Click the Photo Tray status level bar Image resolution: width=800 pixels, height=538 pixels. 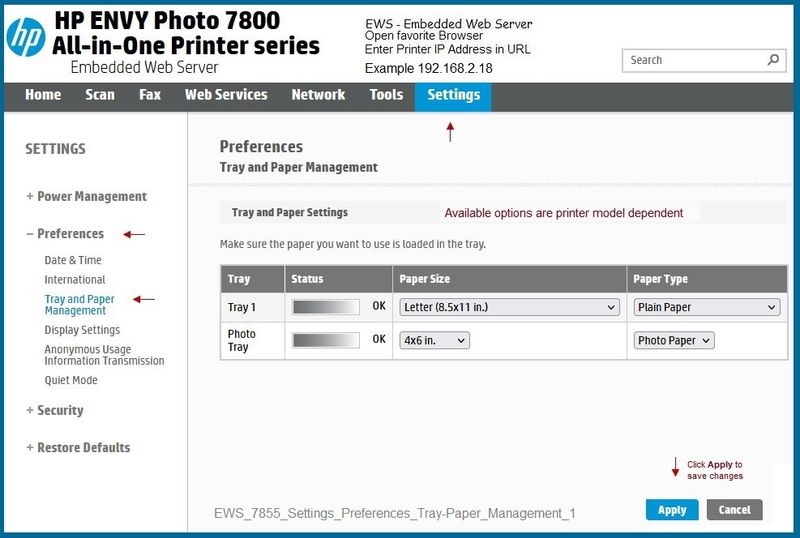(x=326, y=340)
